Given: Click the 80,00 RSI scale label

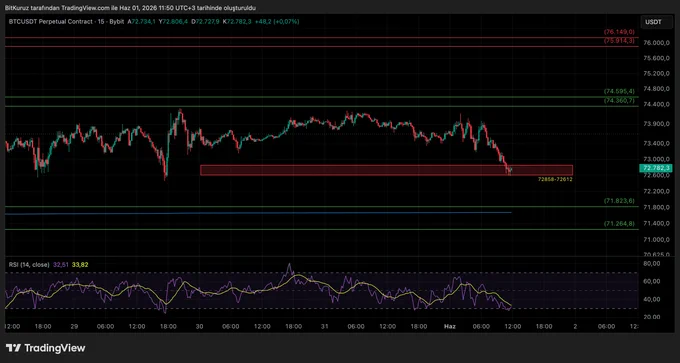Looking at the screenshot, I should (x=651, y=263).
